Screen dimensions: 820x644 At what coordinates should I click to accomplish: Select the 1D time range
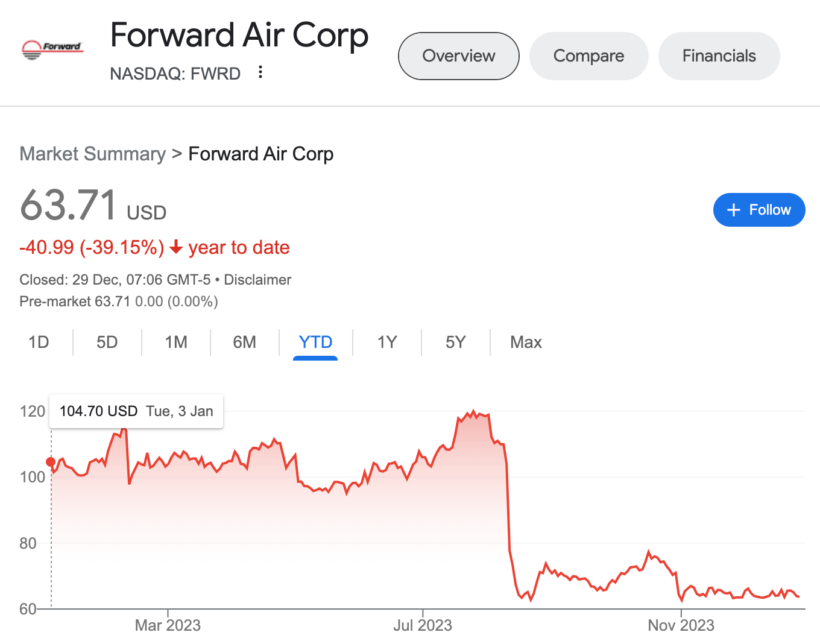tap(39, 343)
